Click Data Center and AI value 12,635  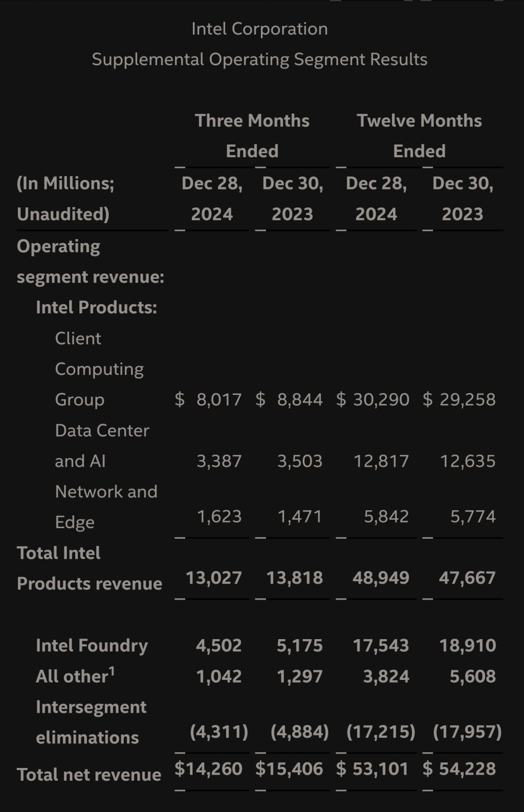tap(468, 461)
